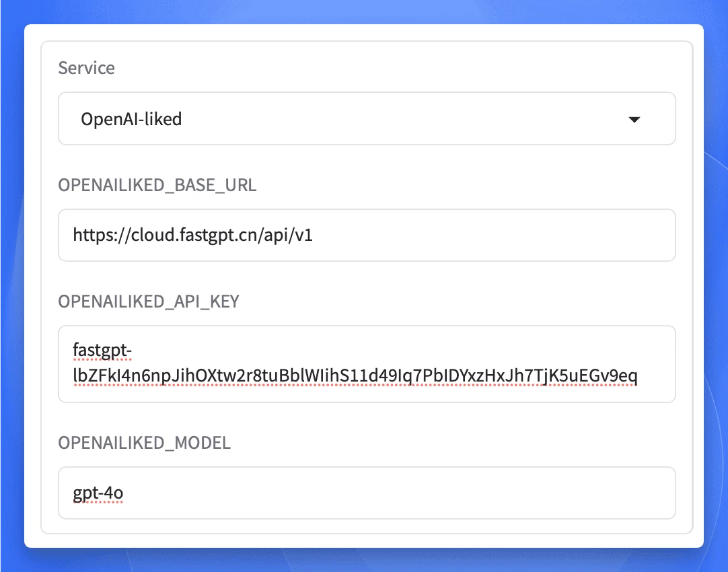This screenshot has width=728, height=572.
Task: Click the "Service" field label
Action: click(86, 68)
